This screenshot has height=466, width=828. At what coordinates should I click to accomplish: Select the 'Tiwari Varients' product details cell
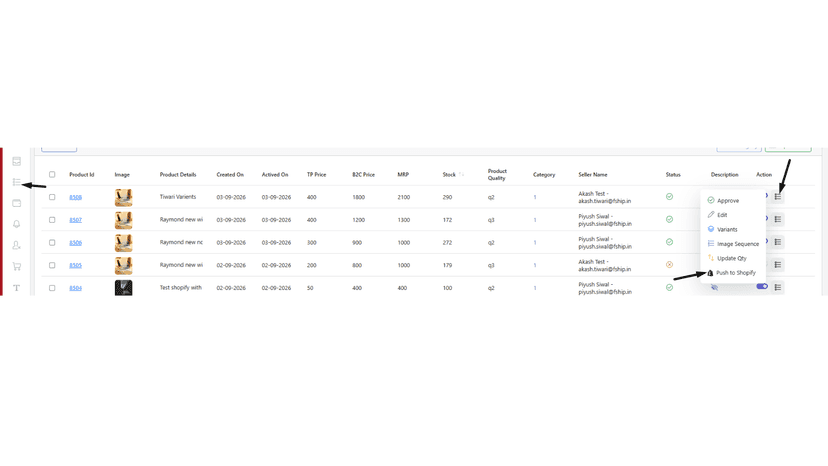(x=178, y=197)
